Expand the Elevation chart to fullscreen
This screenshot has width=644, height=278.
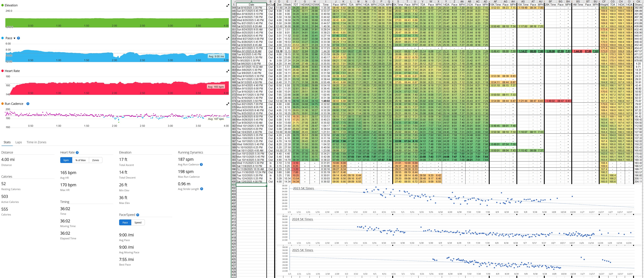[x=228, y=6]
